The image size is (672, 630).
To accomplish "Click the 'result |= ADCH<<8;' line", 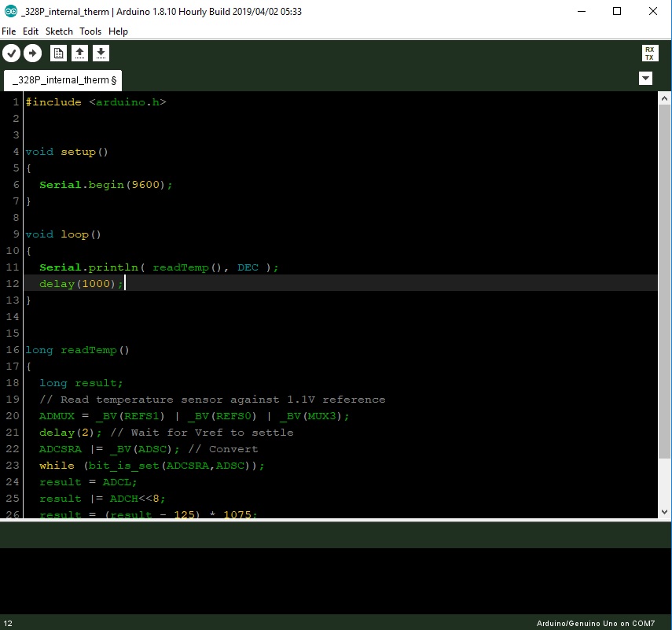I will [102, 499].
